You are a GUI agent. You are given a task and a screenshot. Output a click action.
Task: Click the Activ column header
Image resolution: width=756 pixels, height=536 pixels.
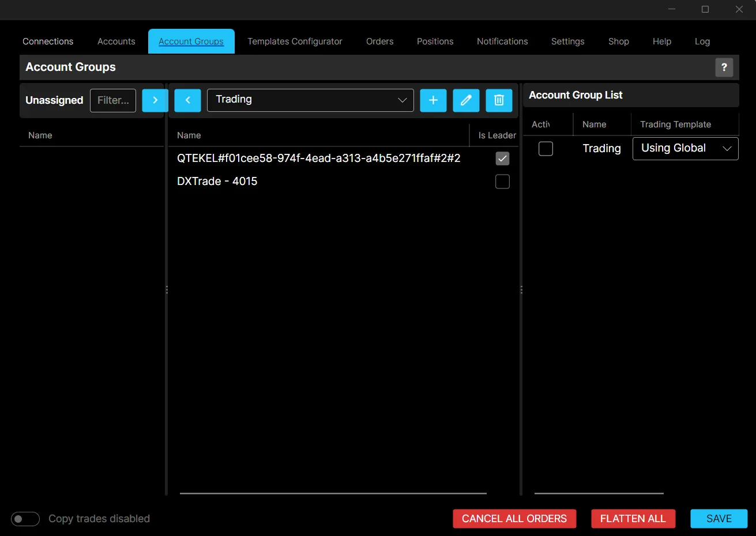click(541, 124)
